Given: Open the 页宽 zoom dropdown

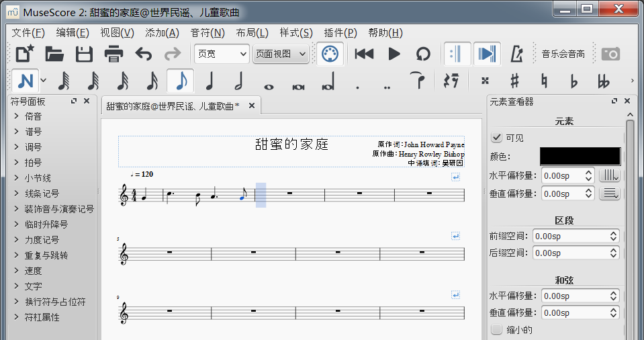Looking at the screenshot, I should (221, 54).
